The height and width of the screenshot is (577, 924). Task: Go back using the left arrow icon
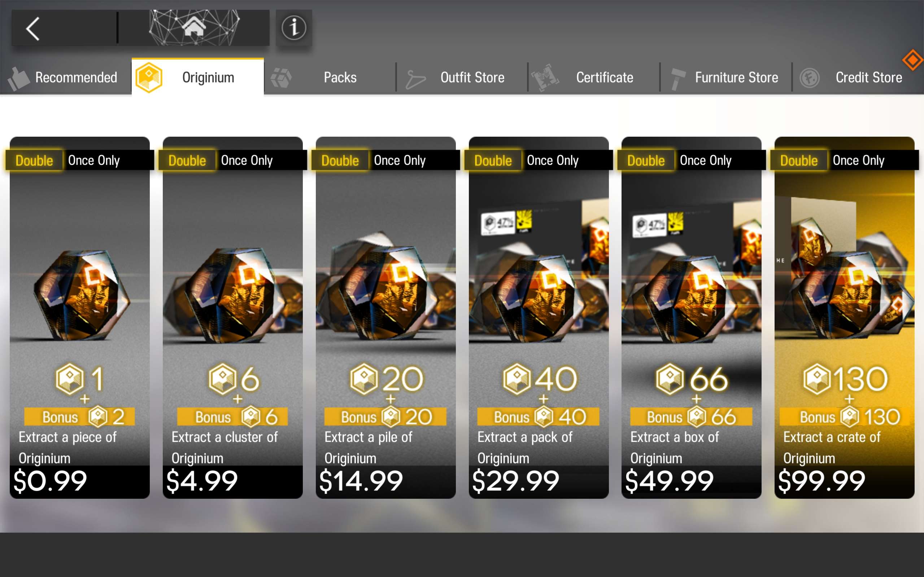pyautogui.click(x=33, y=28)
